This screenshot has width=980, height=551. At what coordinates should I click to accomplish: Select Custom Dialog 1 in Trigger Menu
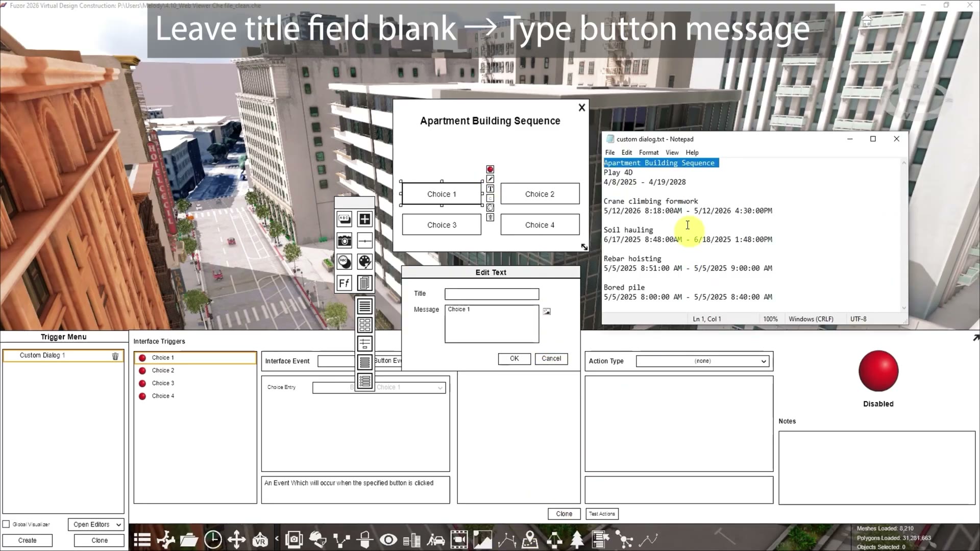click(63, 356)
